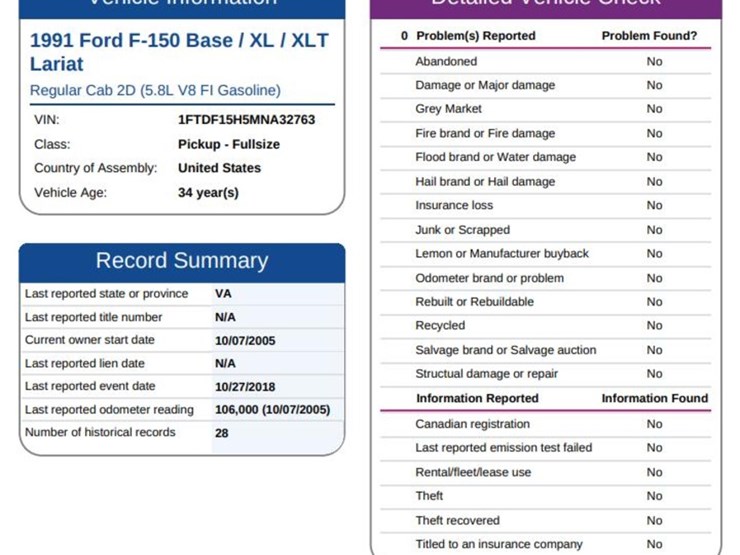Click United States country of assembly value
The width and height of the screenshot is (740, 555).
[x=219, y=168]
